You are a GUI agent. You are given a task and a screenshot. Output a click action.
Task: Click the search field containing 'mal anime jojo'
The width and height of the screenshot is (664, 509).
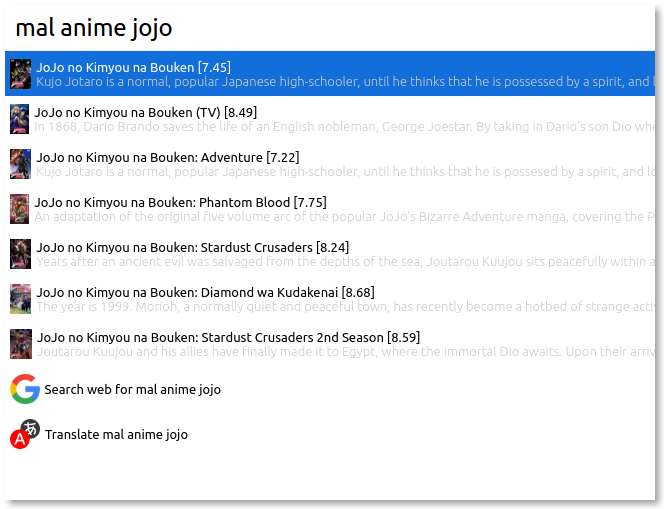pos(330,28)
